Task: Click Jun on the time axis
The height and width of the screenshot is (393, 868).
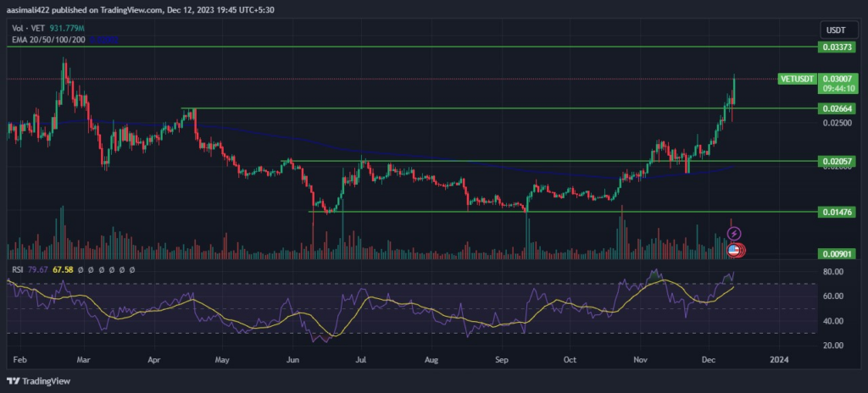Action: 292,359
